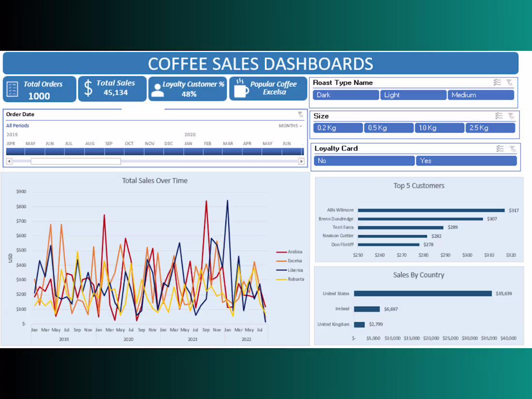Clear filter on Order Date timeline

coord(301,114)
